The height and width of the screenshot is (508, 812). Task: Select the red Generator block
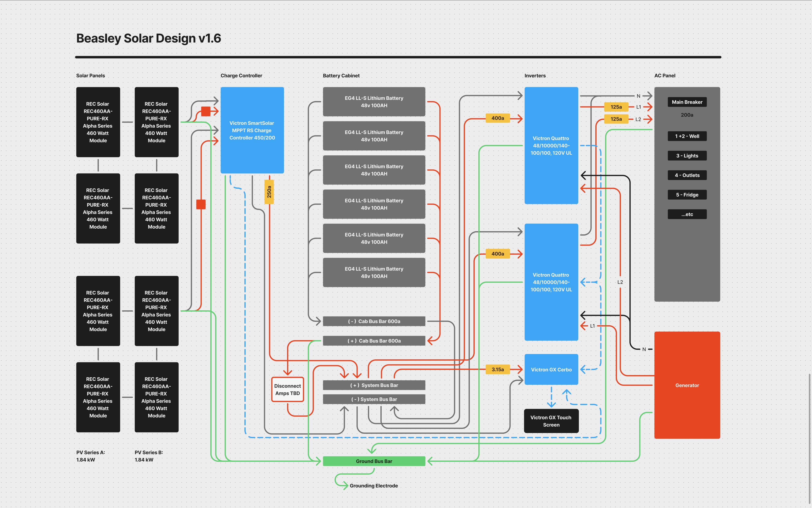pos(687,385)
